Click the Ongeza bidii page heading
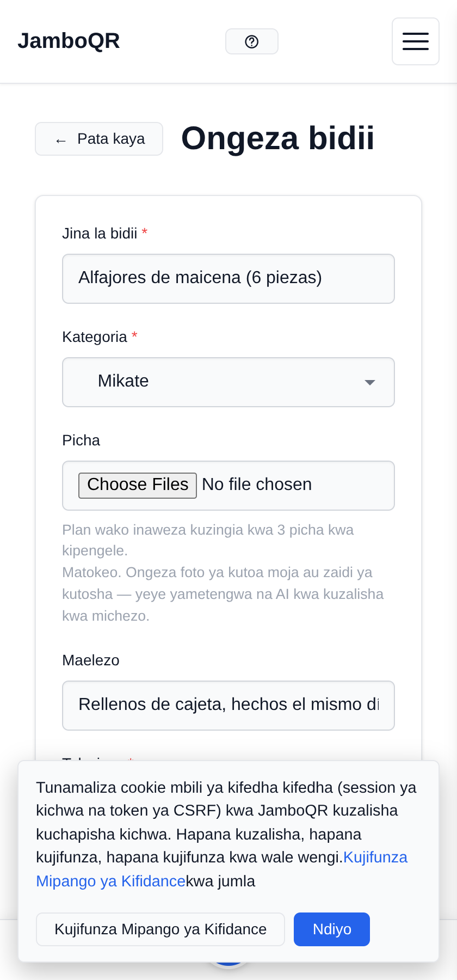 click(x=277, y=138)
